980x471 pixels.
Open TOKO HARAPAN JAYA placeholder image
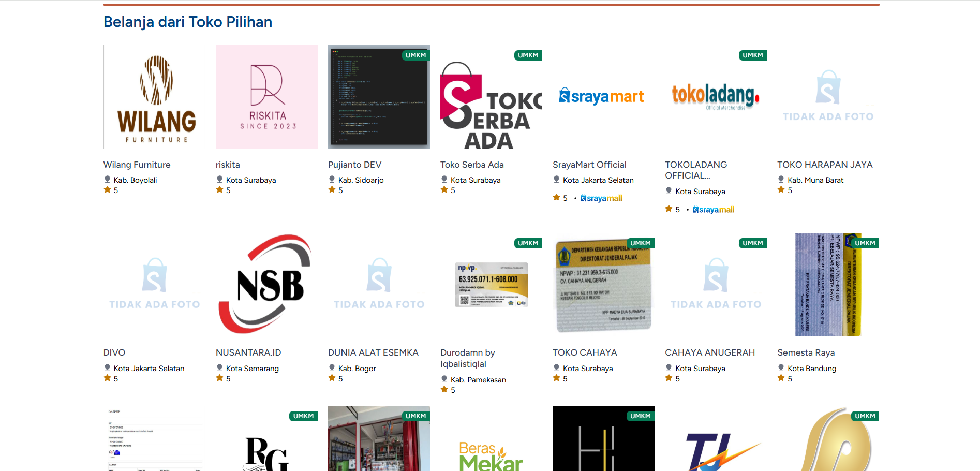(828, 97)
